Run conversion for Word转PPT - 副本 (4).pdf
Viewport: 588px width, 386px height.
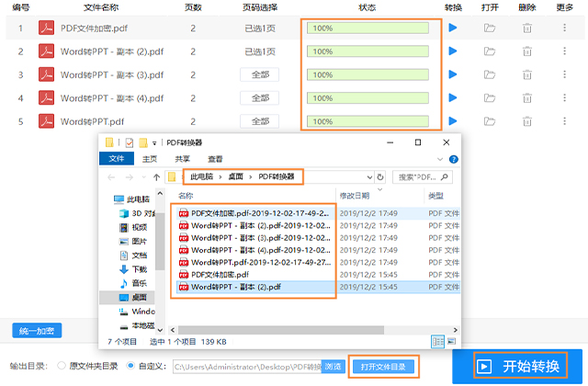coord(453,98)
